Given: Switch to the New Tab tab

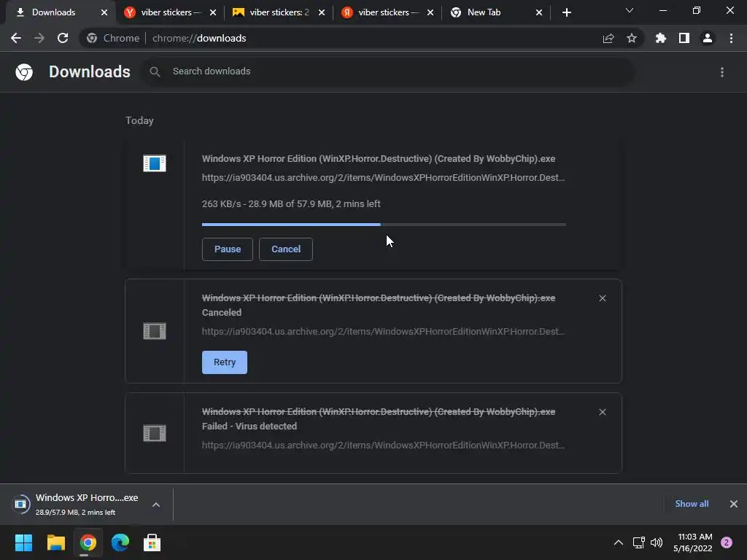Looking at the screenshot, I should [x=495, y=12].
